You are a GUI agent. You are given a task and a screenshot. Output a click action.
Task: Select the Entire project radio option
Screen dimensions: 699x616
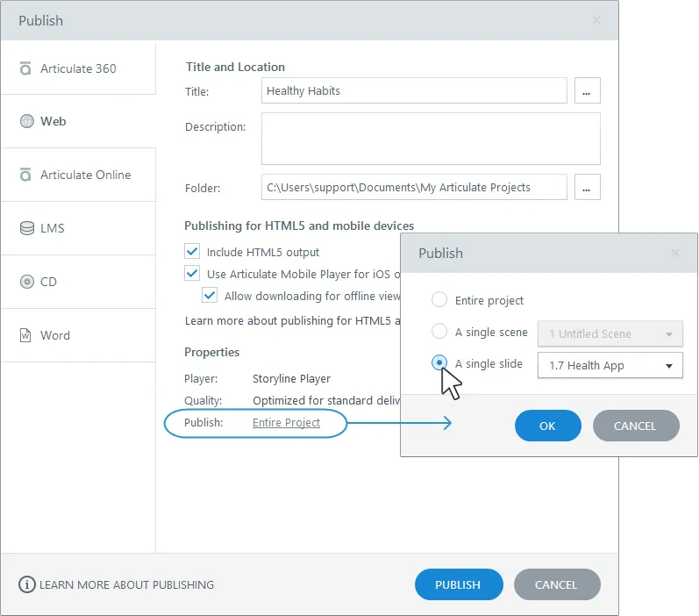439,300
